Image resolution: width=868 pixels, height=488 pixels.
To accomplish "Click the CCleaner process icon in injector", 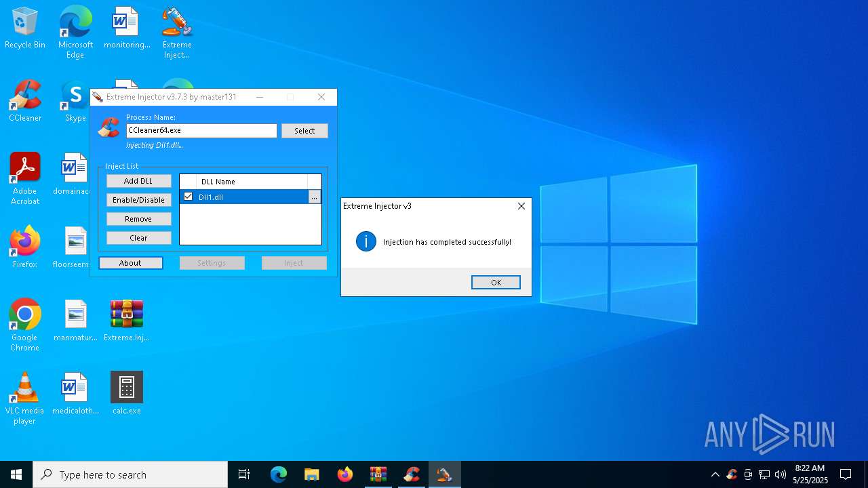I will pyautogui.click(x=108, y=127).
